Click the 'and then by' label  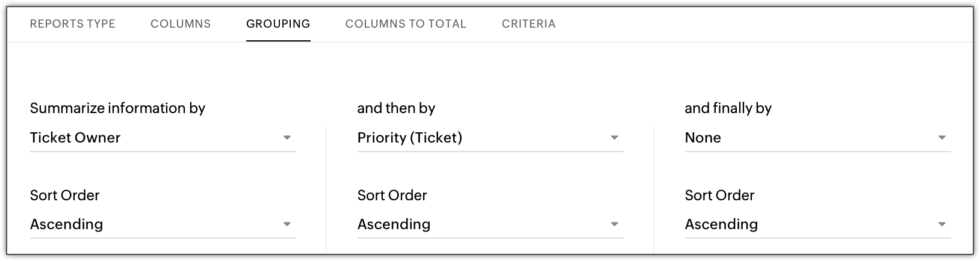click(396, 108)
